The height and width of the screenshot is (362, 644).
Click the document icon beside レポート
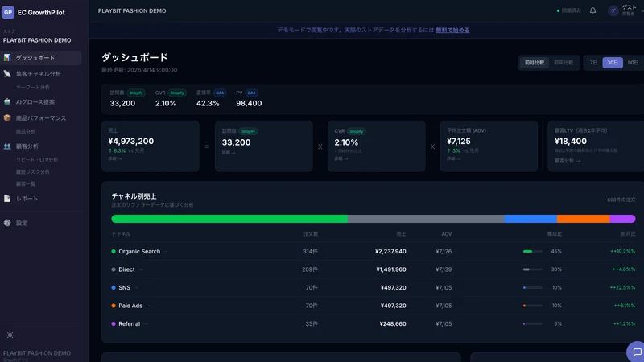tap(7, 198)
